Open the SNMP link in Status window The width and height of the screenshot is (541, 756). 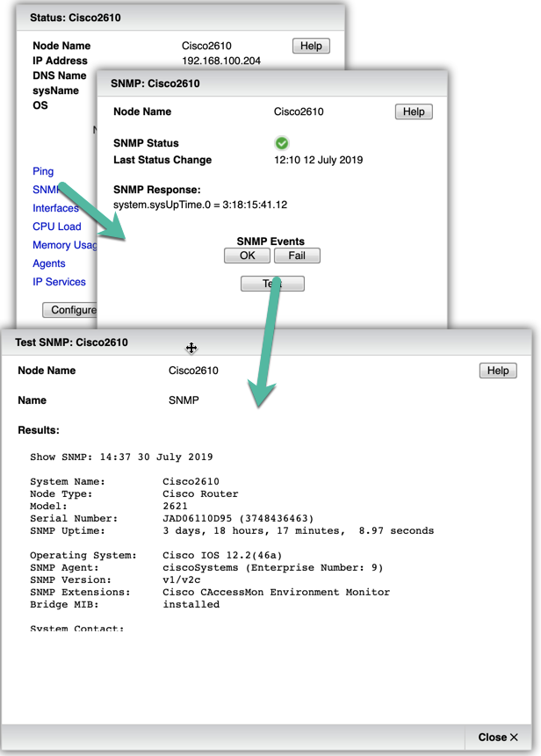pyautogui.click(x=46, y=190)
